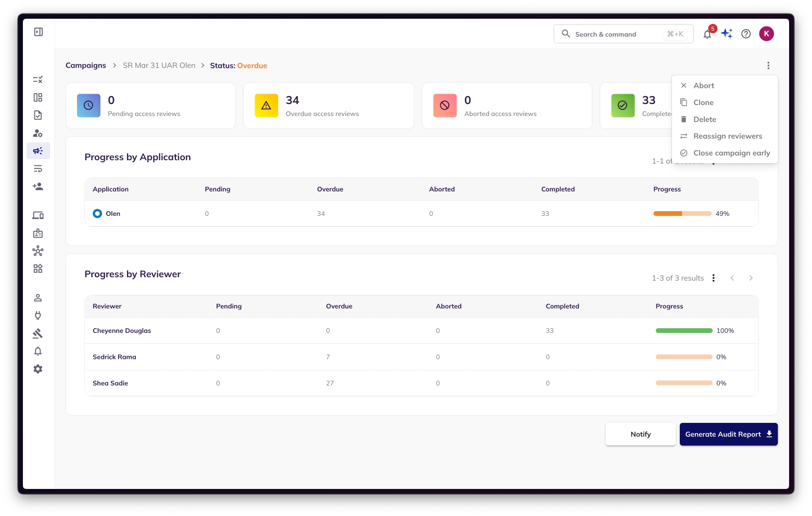
Task: Toggle the sidebar collapse panel icon
Action: click(x=39, y=32)
